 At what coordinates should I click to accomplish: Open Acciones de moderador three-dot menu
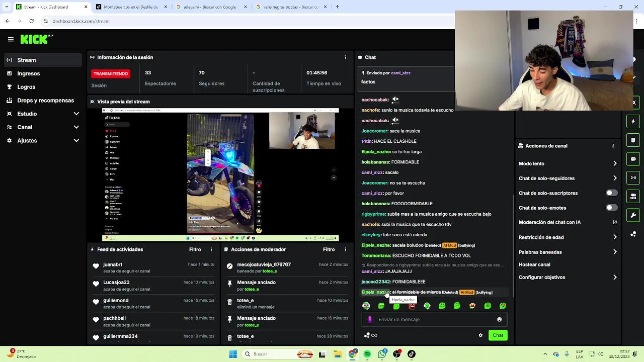pos(345,249)
